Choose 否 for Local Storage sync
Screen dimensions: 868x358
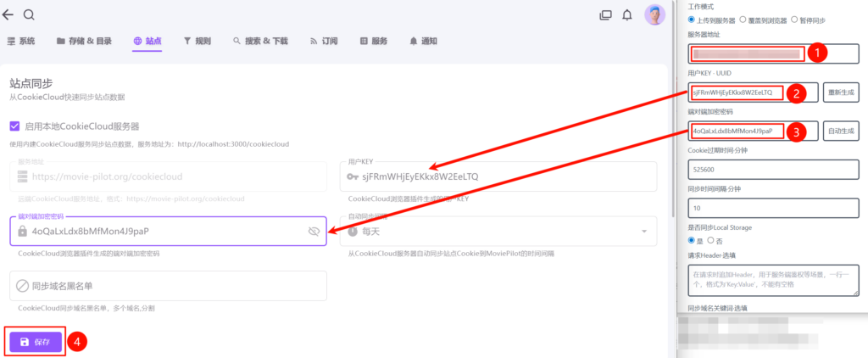tap(719, 240)
